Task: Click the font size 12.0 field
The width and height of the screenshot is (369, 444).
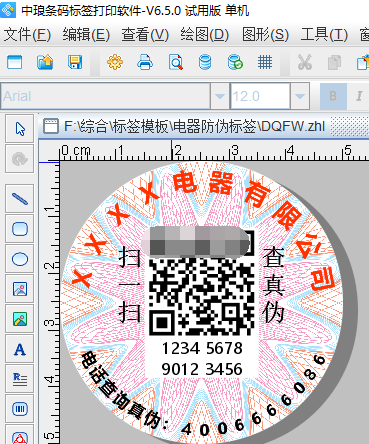Action: 260,96
